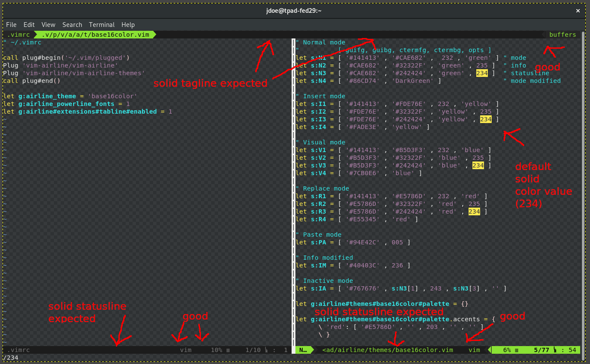
Task: Click the let s:IA Inactive mode line
Action: tap(401, 288)
